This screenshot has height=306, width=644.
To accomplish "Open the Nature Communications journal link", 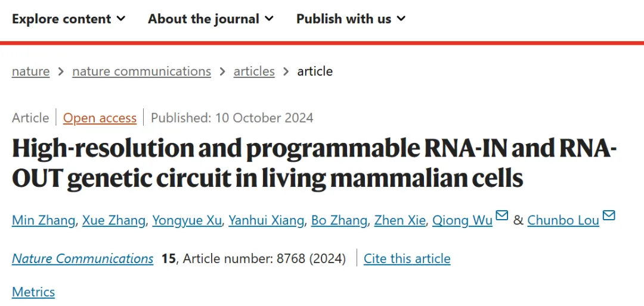I will tap(82, 259).
